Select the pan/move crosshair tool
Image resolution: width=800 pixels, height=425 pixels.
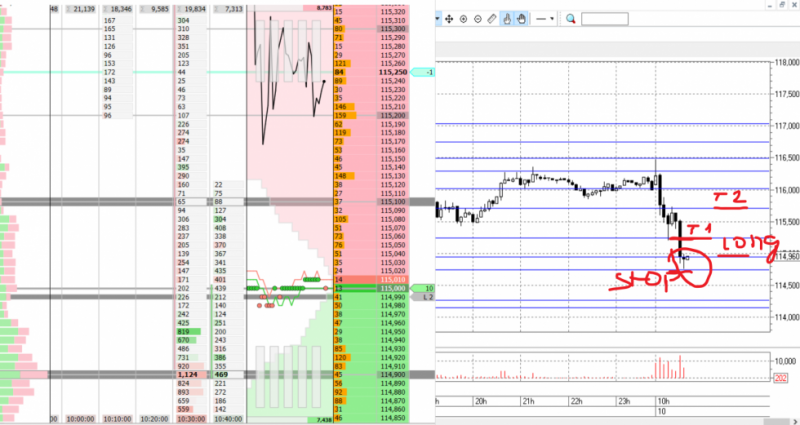(449, 19)
